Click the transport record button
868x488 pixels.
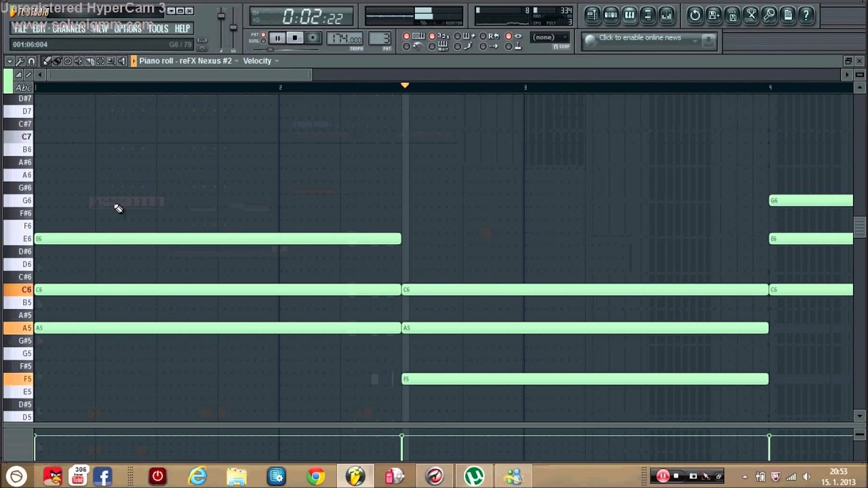pyautogui.click(x=312, y=38)
